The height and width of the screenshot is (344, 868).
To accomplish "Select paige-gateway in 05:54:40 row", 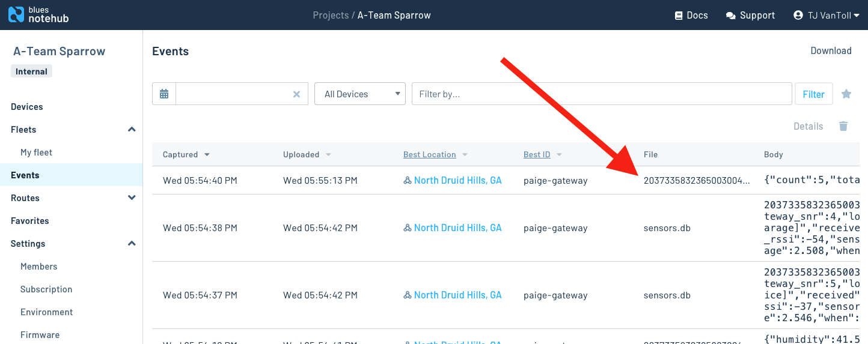I will coord(555,180).
